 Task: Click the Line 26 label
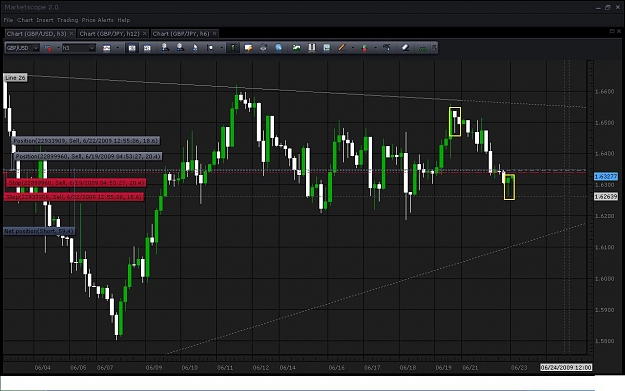click(15, 78)
